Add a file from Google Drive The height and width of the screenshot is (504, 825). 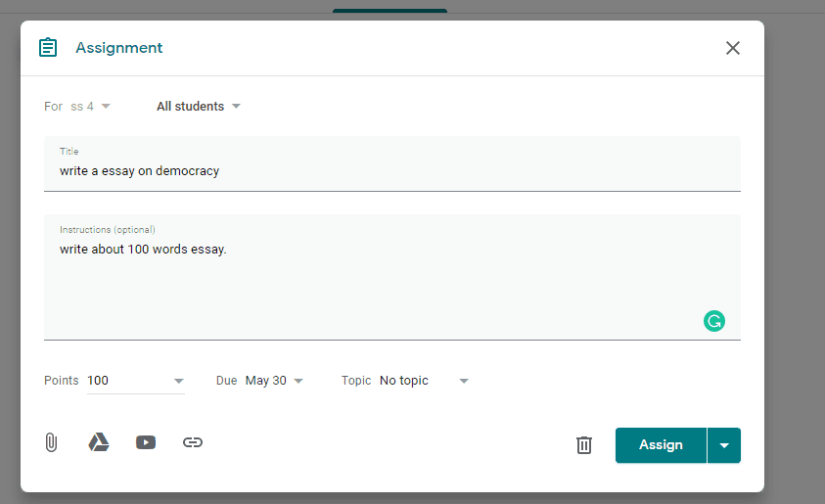click(99, 442)
